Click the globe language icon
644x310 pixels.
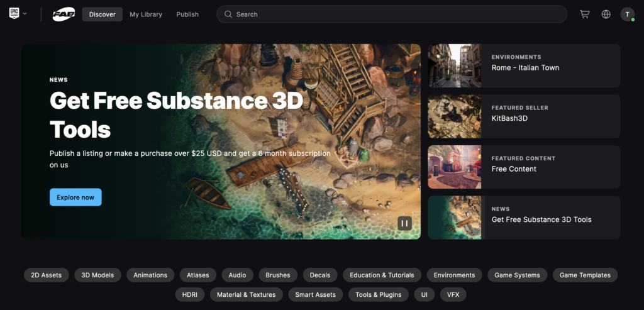[606, 14]
